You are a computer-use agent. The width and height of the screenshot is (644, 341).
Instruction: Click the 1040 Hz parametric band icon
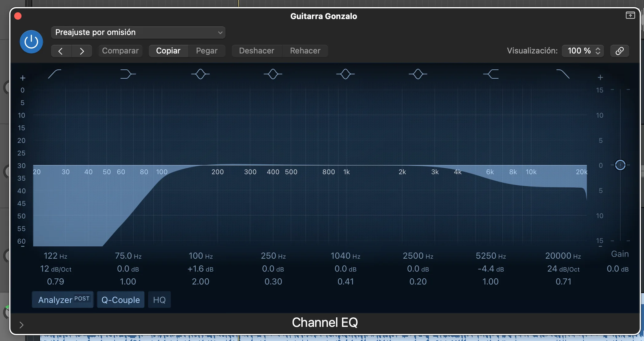point(345,74)
